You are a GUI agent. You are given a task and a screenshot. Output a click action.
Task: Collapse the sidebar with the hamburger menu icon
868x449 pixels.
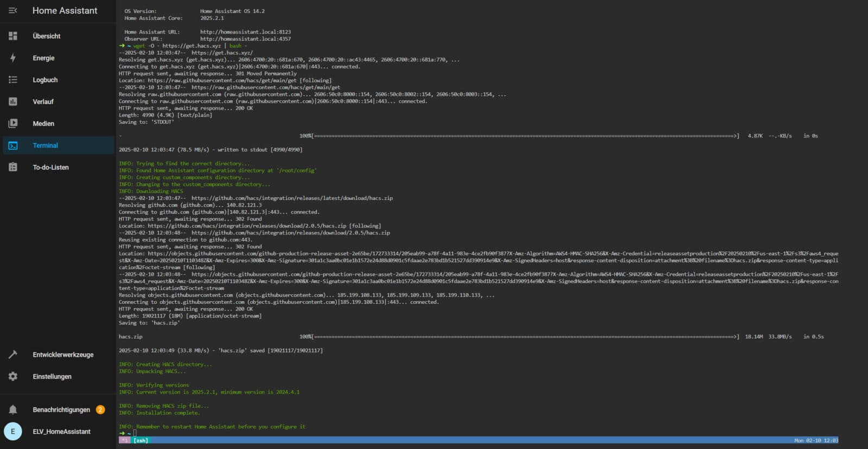13,11
